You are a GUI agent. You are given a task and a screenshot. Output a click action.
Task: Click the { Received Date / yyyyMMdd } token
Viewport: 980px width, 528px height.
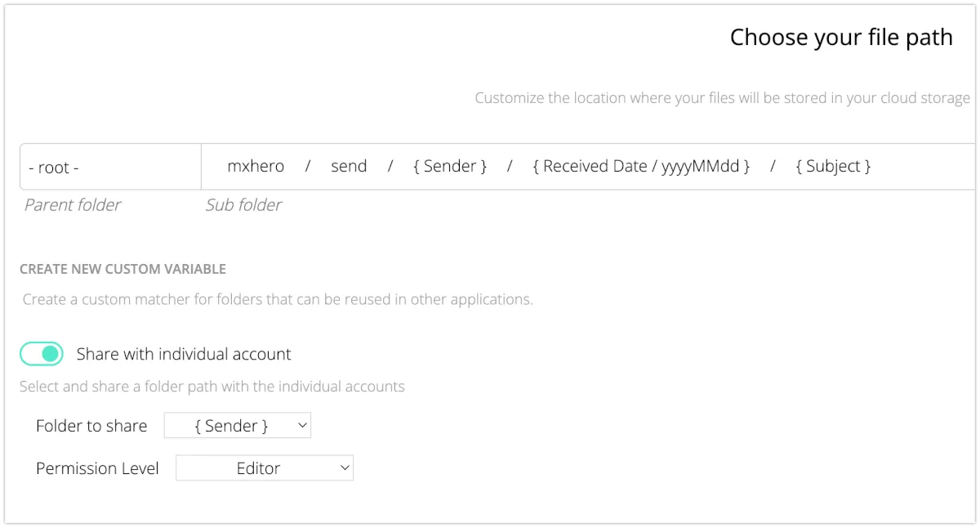(641, 167)
